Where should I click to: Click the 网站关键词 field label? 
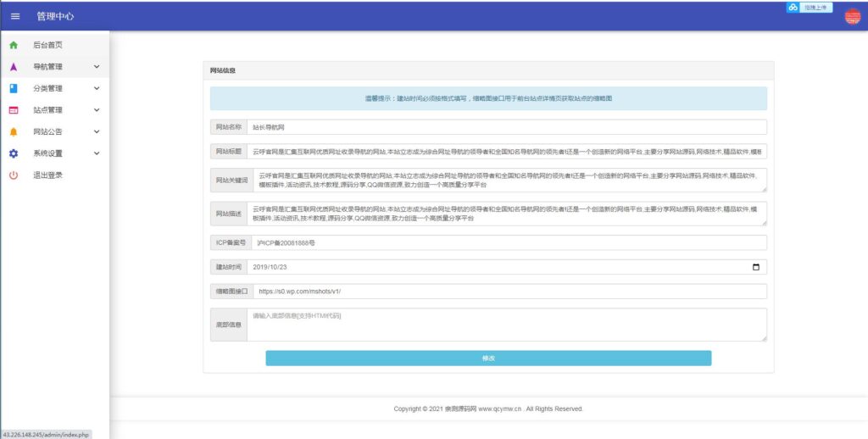[x=232, y=181]
